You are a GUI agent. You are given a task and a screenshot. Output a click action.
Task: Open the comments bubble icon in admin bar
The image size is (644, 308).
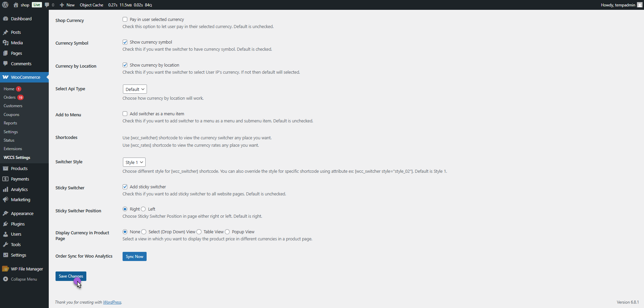47,5
